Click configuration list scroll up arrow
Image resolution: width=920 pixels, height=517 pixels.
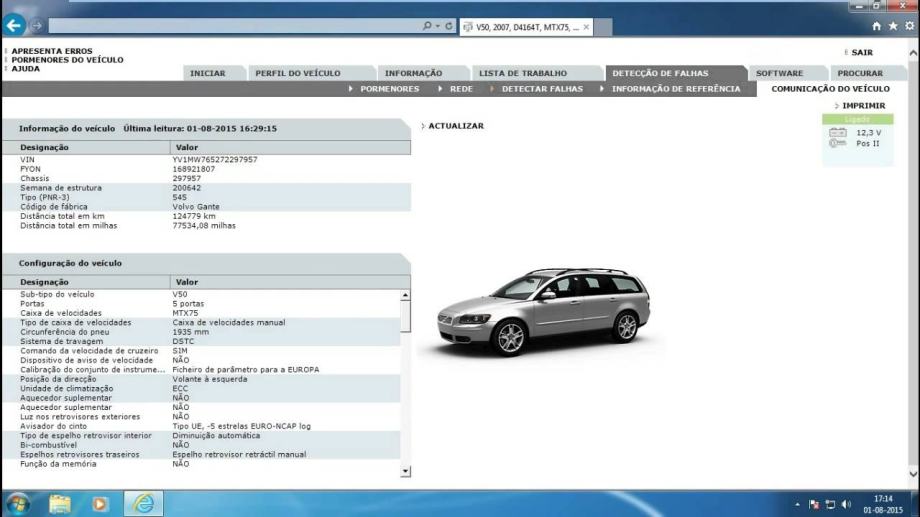[x=405, y=295]
